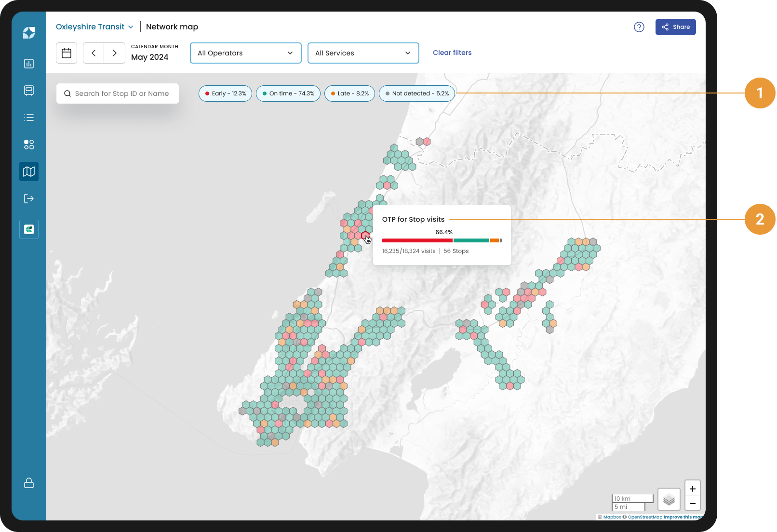Open the list view sidebar icon
This screenshot has height=532, width=777.
point(29,118)
